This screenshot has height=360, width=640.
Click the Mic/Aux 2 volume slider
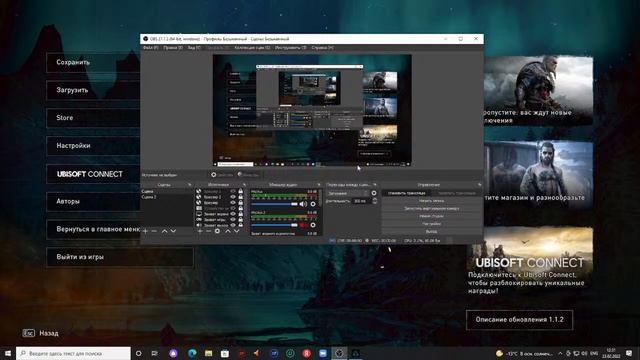click(274, 225)
